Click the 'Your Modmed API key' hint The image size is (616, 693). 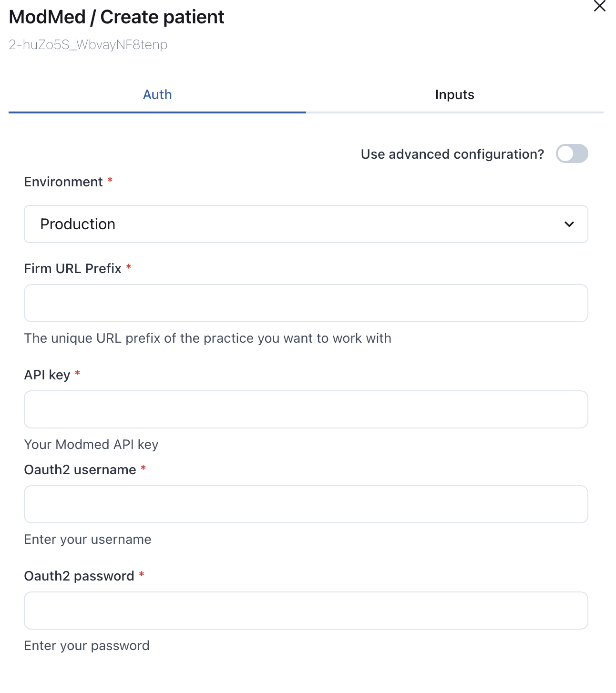coord(91,444)
